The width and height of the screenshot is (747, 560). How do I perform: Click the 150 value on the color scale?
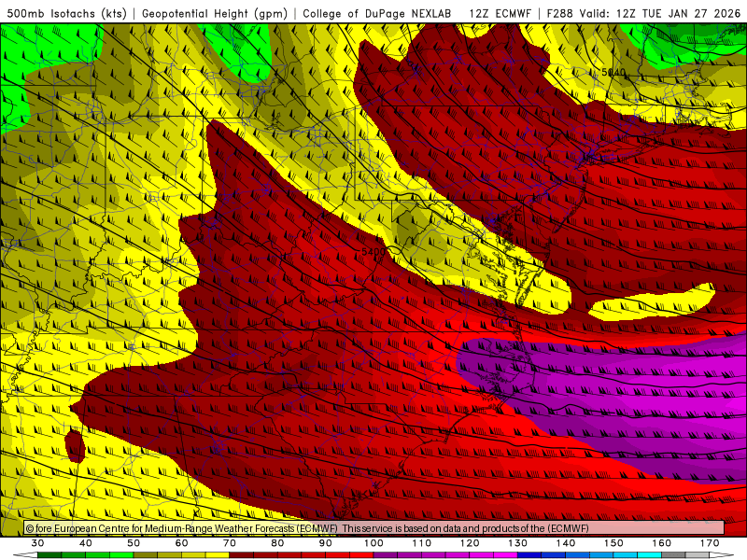click(614, 543)
